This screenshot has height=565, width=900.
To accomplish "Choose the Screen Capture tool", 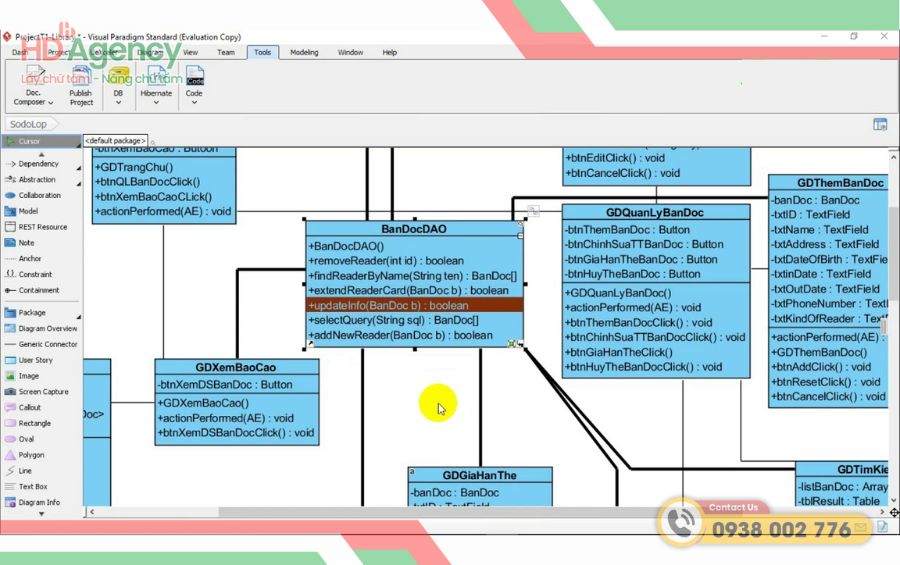I will pyautogui.click(x=43, y=392).
